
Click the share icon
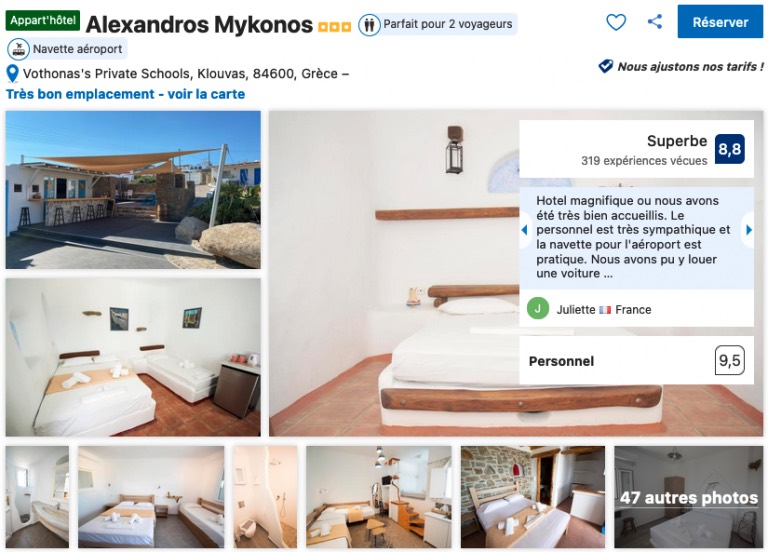655,22
